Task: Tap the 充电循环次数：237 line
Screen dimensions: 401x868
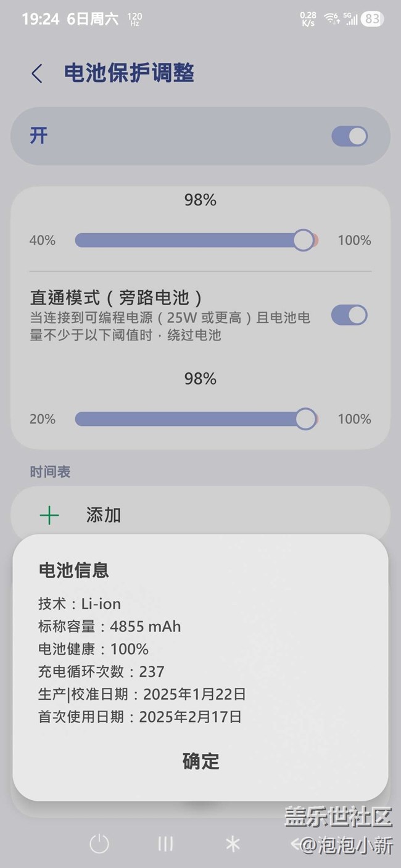Action: [101, 671]
